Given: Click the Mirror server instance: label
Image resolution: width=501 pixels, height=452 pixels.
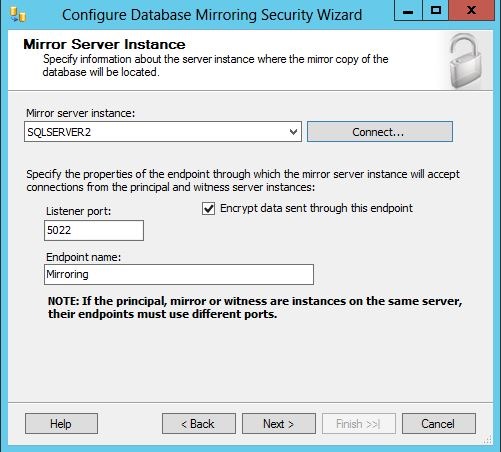Looking at the screenshot, I should pyautogui.click(x=81, y=113).
